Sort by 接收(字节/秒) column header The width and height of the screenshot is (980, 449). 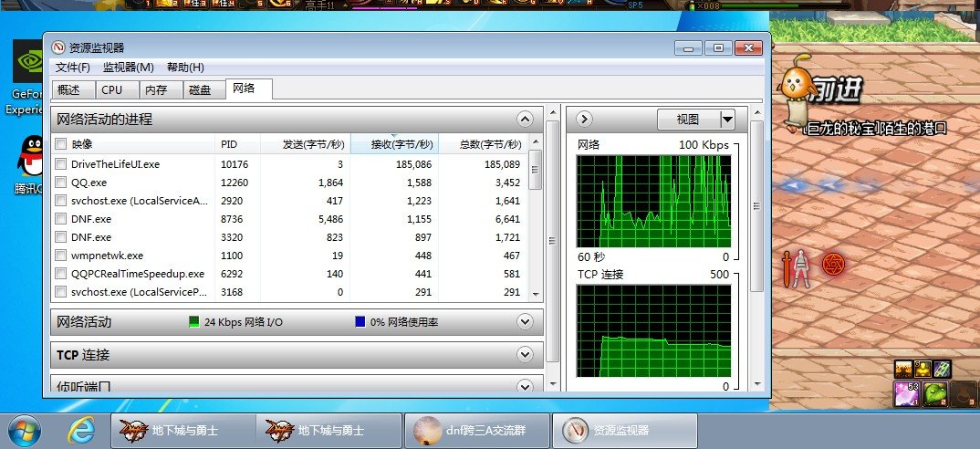pyautogui.click(x=394, y=144)
